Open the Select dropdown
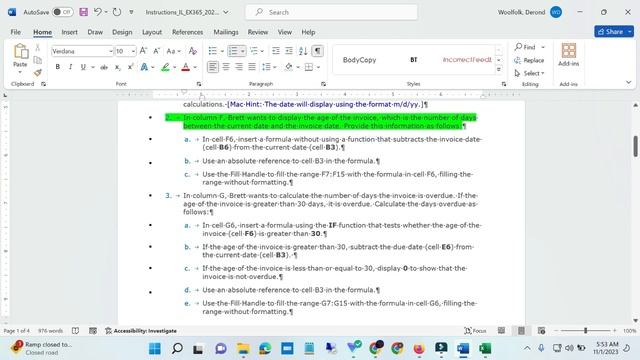640x360 pixels. coord(529,73)
